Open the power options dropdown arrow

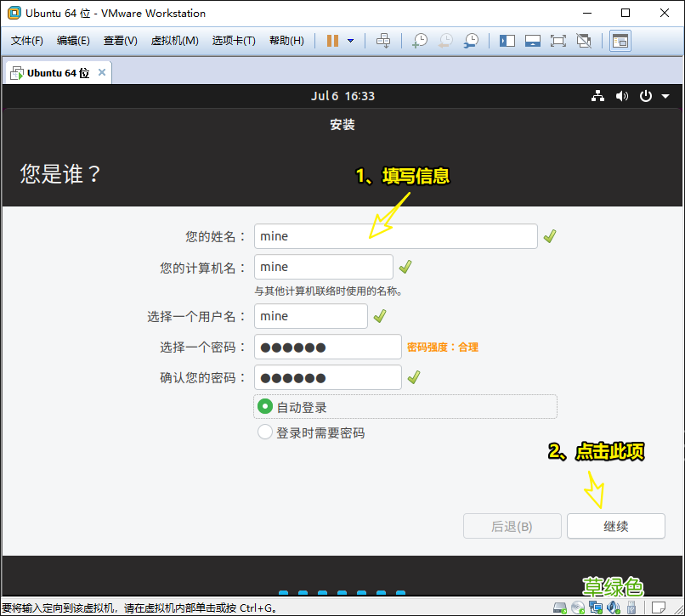click(350, 41)
